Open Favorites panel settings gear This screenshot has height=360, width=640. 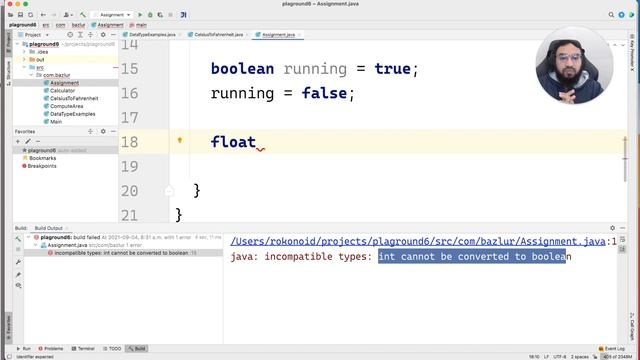coord(103,131)
